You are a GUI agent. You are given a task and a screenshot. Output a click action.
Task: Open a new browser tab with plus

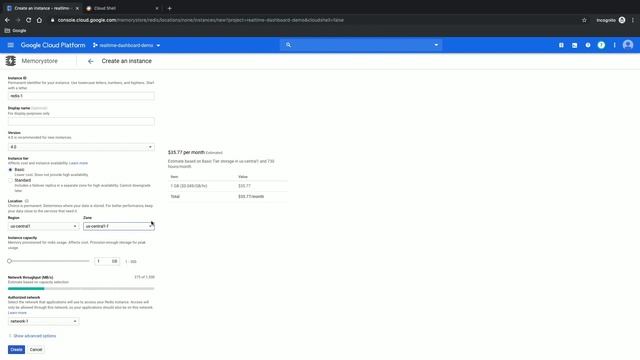coord(169,8)
